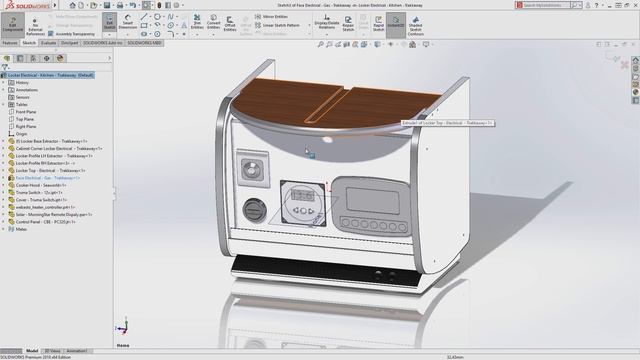Click the Trim Entities tool
Viewport: 640px width, 360px height.
click(197, 22)
